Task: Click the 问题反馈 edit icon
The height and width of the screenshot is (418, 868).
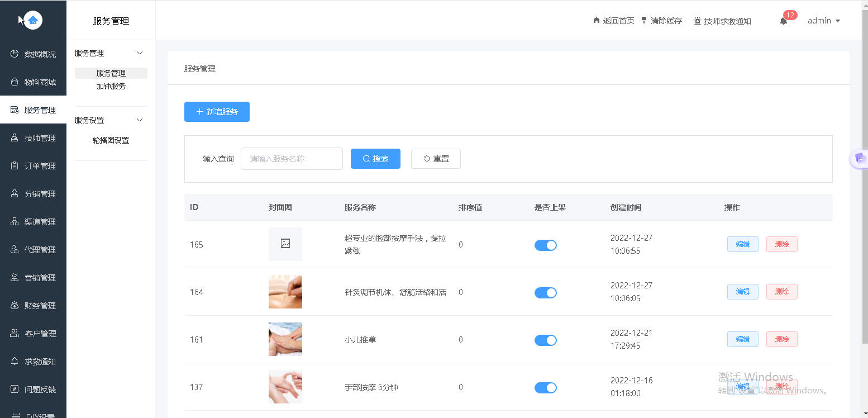Action: pos(15,389)
